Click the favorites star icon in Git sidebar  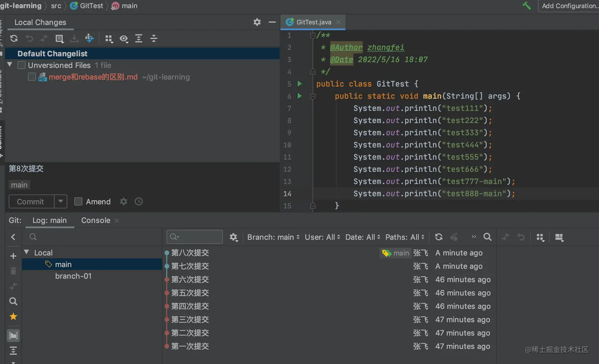(13, 316)
